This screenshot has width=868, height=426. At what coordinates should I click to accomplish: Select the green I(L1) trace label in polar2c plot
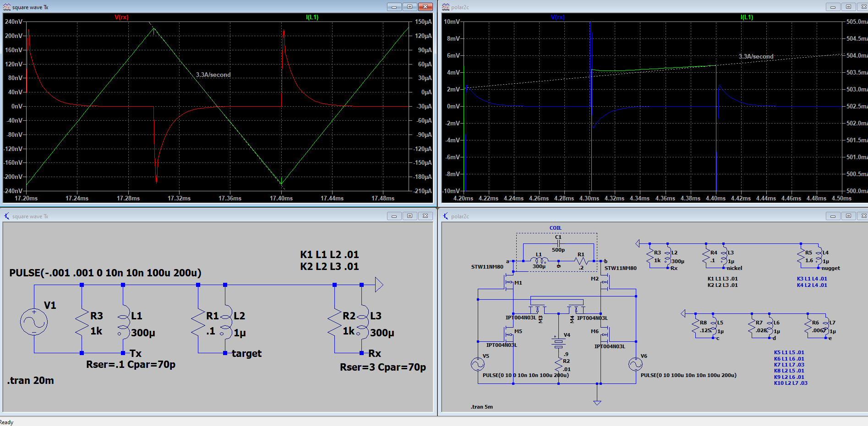click(x=747, y=17)
